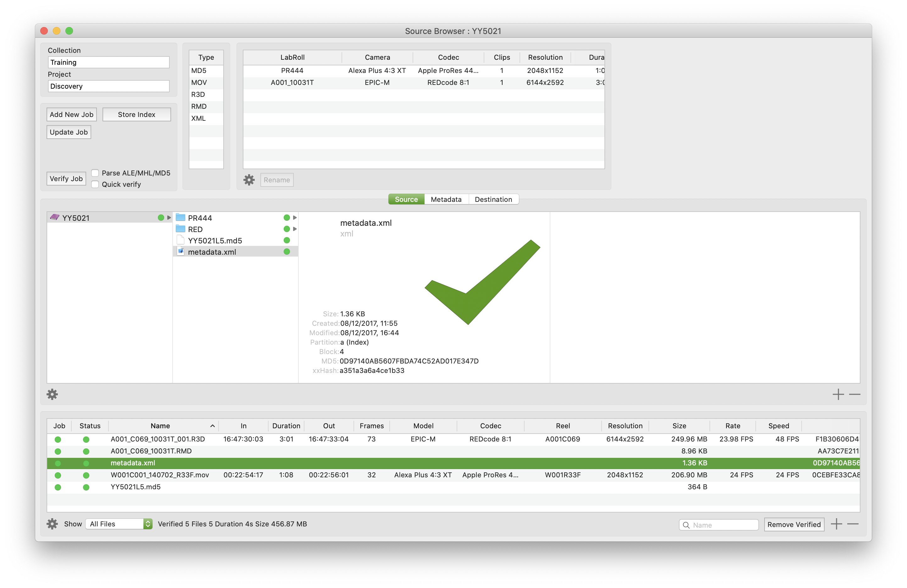Click the Job dot for A001_C069_10031T_001.R3D

coord(58,439)
